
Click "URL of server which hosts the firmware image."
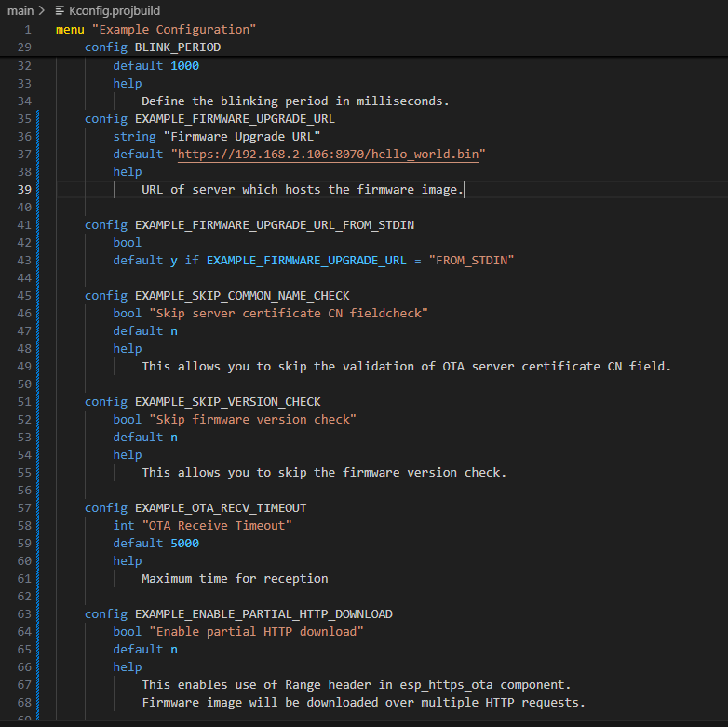click(x=303, y=189)
